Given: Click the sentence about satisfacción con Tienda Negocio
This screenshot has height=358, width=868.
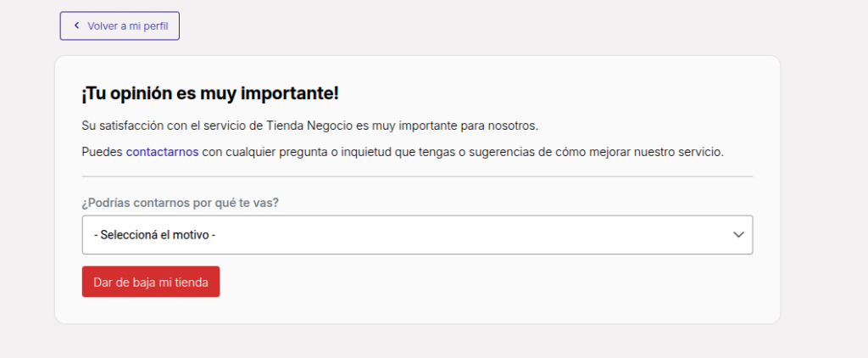Looking at the screenshot, I should click(310, 126).
